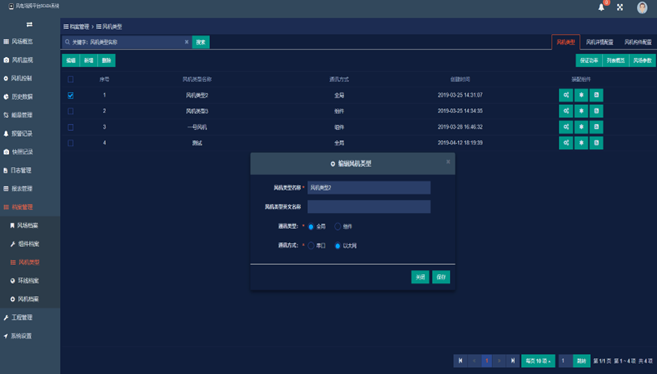Tick the select-all checkbox in table header
Viewport: 657px width, 374px height.
click(70, 79)
